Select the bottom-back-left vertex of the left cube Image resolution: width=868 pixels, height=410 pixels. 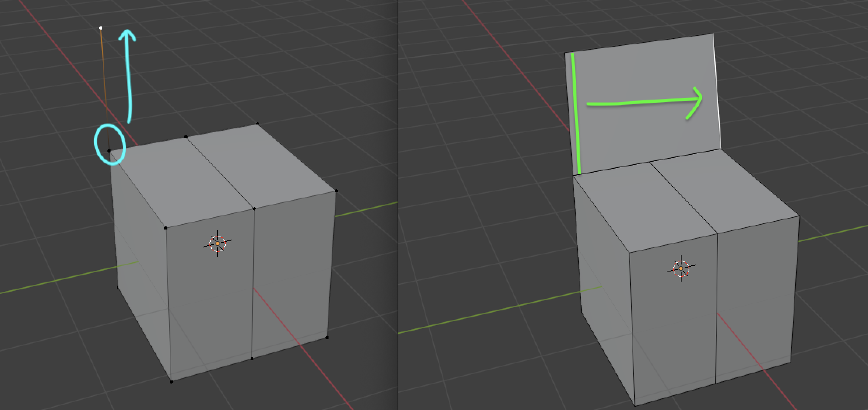[118, 288]
